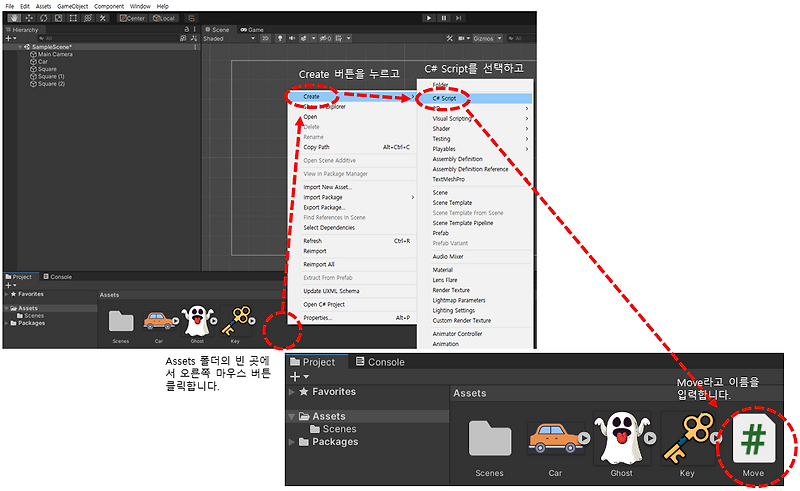Open the Gizmos dropdown
Image resolution: width=800 pixels, height=491 pixels.
[x=487, y=38]
